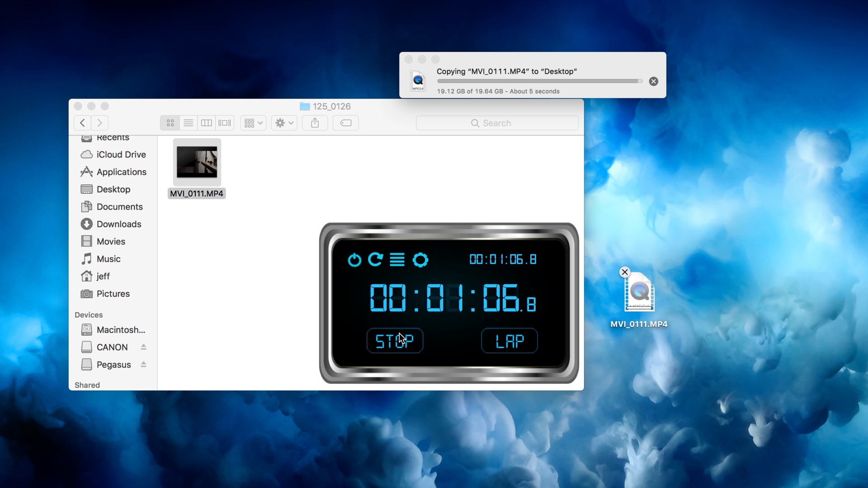This screenshot has width=868, height=488.
Task: Open the stopwatch settings gear icon
Action: pos(420,260)
